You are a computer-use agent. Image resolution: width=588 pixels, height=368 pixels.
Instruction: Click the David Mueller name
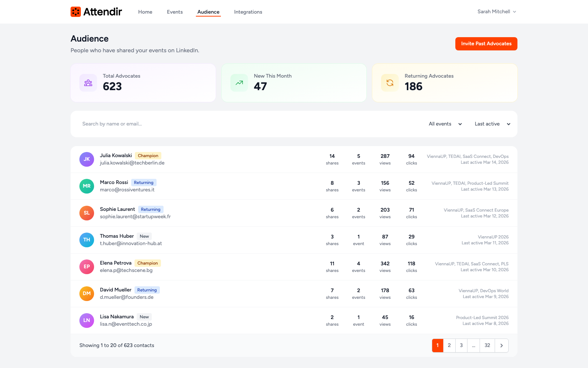(x=116, y=290)
